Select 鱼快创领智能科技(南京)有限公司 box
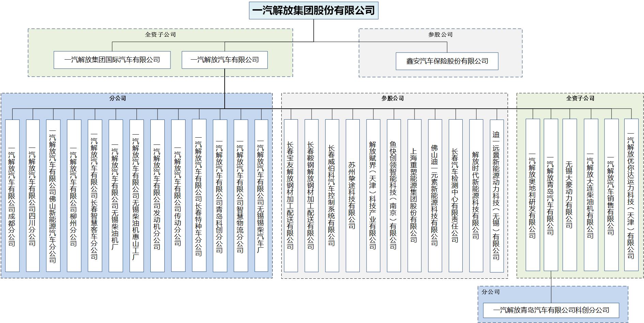Image resolution: width=644 pixels, height=323 pixels. (x=394, y=196)
